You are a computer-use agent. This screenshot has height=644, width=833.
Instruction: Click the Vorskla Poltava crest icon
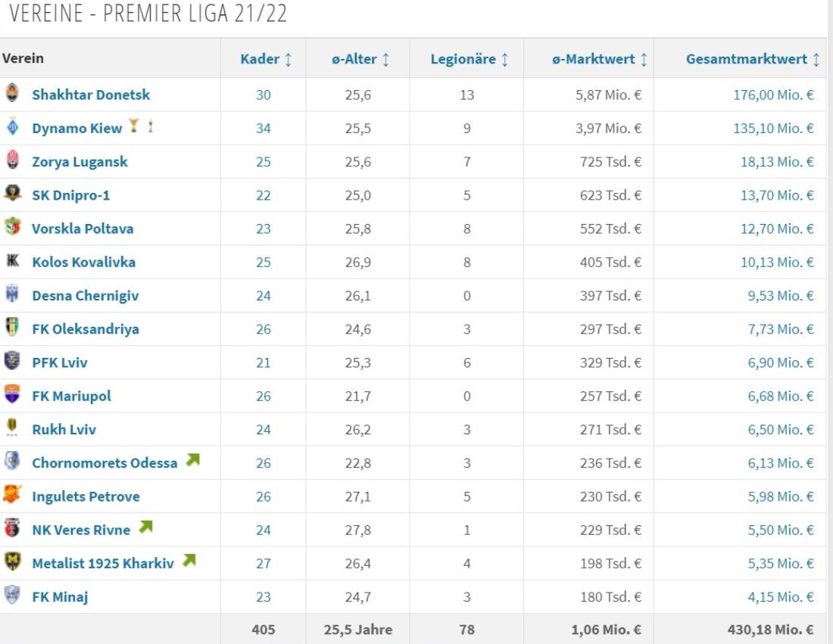pyautogui.click(x=12, y=227)
